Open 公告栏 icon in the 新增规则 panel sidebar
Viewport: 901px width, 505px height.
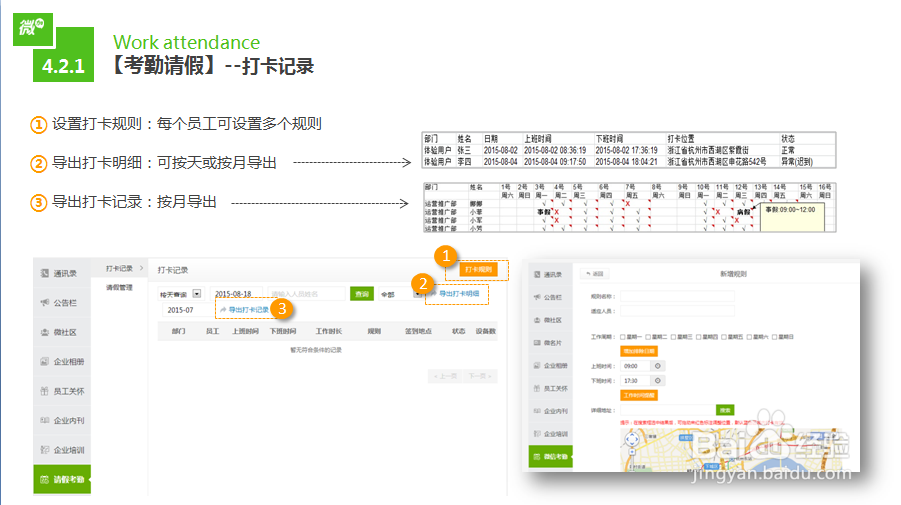[537, 297]
